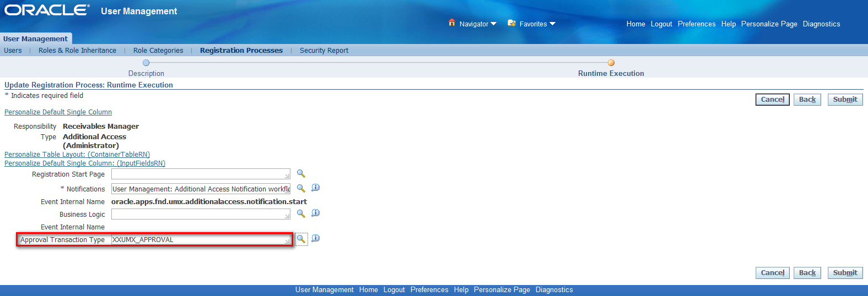Open info icon beside Notifications field

(x=315, y=188)
